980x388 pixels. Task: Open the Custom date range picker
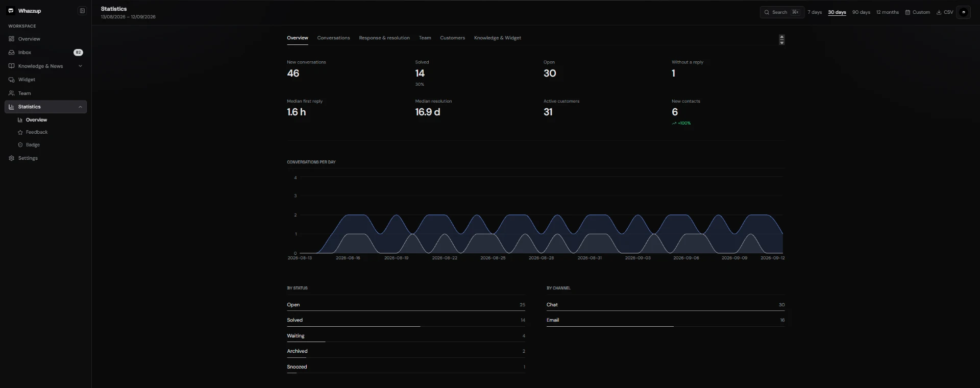(918, 12)
